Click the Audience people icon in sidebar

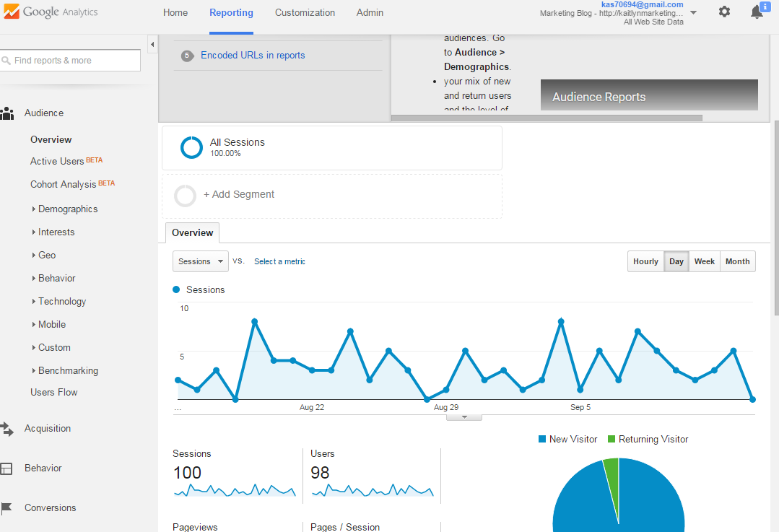pos(7,113)
